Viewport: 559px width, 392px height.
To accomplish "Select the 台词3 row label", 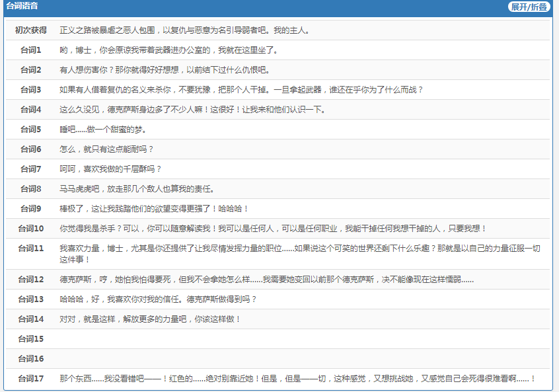I will click(30, 90).
